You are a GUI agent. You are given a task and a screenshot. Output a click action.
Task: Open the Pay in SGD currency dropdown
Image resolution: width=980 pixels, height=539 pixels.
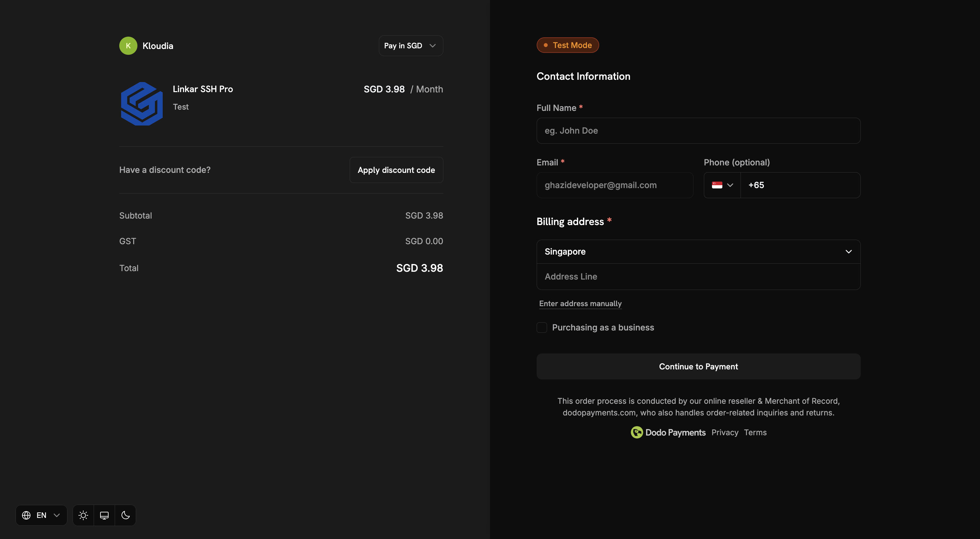click(x=411, y=46)
